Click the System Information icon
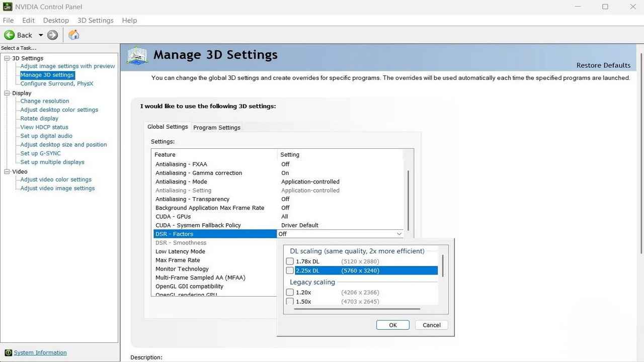 (x=8, y=352)
